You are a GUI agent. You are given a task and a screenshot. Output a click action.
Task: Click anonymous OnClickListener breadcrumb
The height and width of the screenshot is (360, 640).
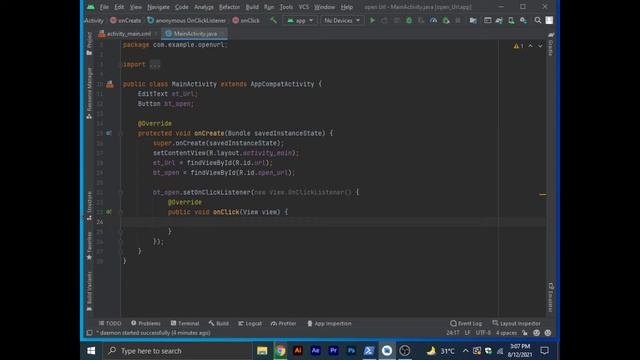pos(187,20)
